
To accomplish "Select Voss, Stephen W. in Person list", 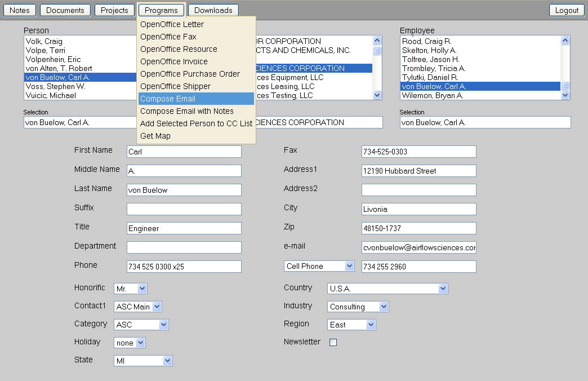I will pyautogui.click(x=55, y=86).
